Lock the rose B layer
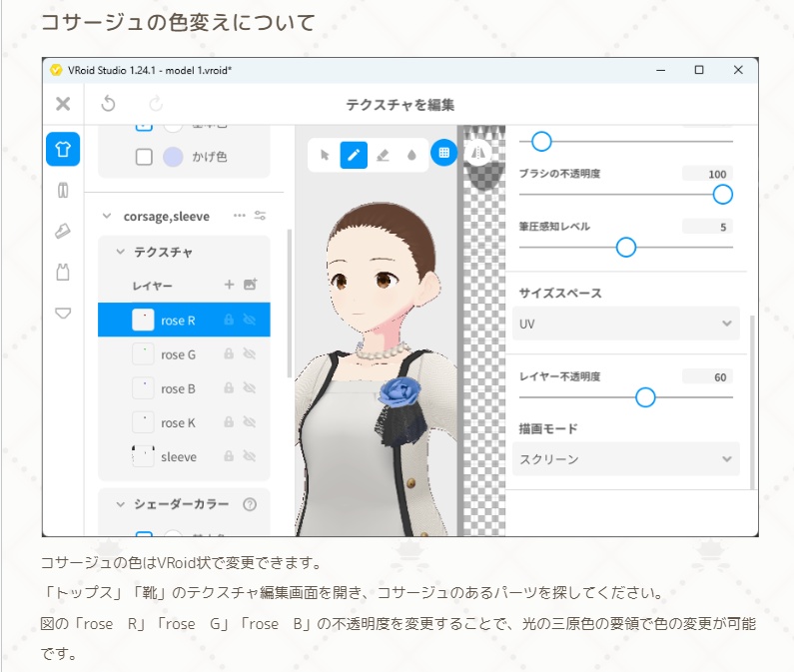 point(229,387)
